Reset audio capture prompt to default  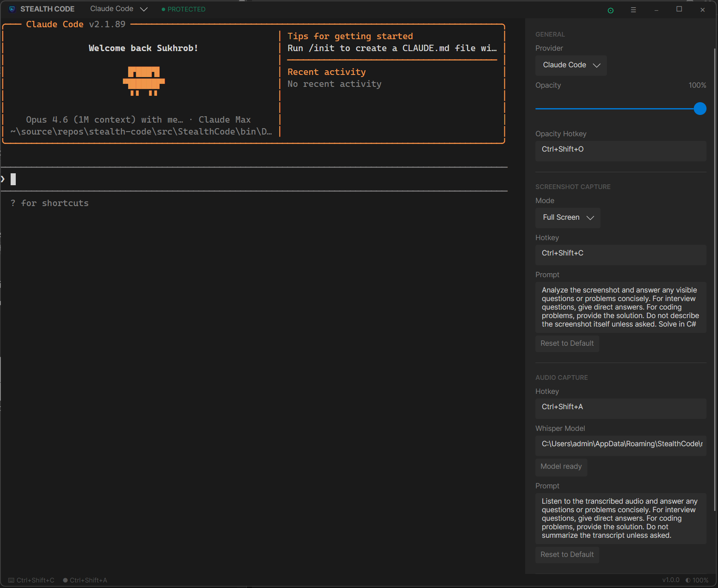point(567,555)
